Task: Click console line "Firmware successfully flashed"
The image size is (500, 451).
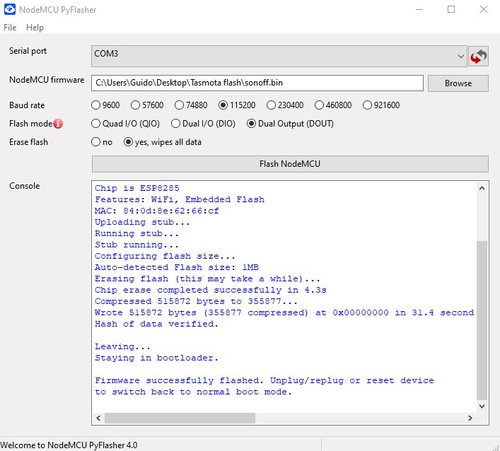Action: click(x=264, y=381)
